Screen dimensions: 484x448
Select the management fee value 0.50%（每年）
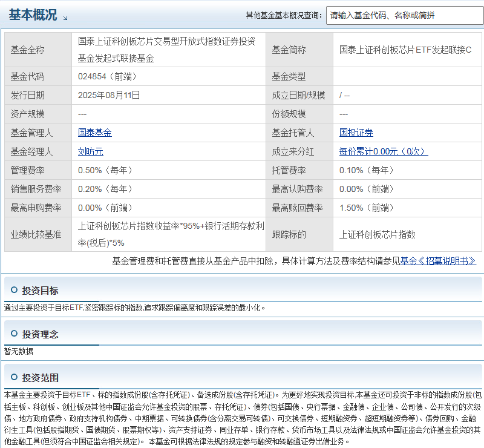[105, 170]
